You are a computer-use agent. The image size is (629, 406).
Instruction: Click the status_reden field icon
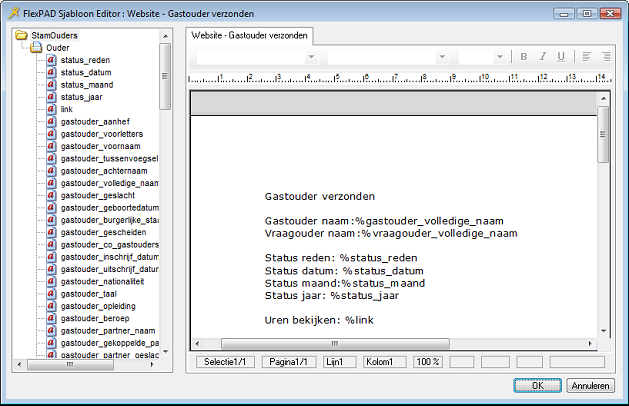click(52, 60)
